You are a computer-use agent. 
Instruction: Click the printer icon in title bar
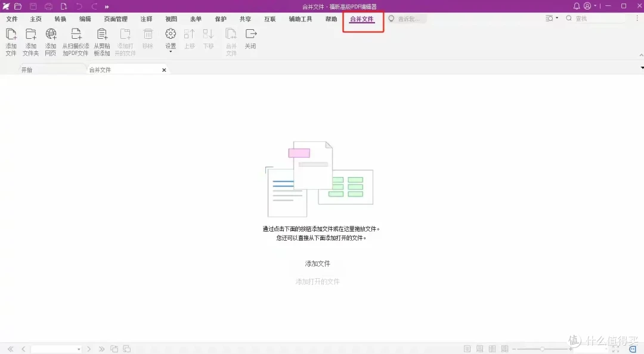48,6
